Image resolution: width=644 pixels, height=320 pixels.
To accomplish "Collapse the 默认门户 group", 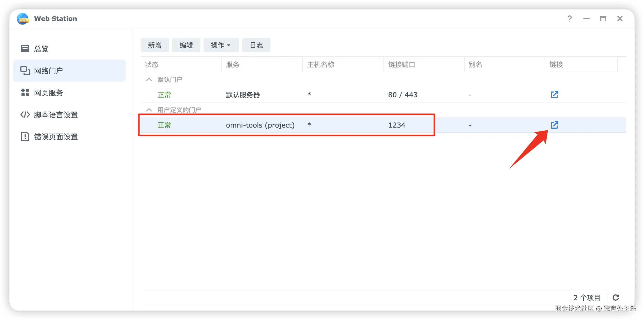I will 149,79.
